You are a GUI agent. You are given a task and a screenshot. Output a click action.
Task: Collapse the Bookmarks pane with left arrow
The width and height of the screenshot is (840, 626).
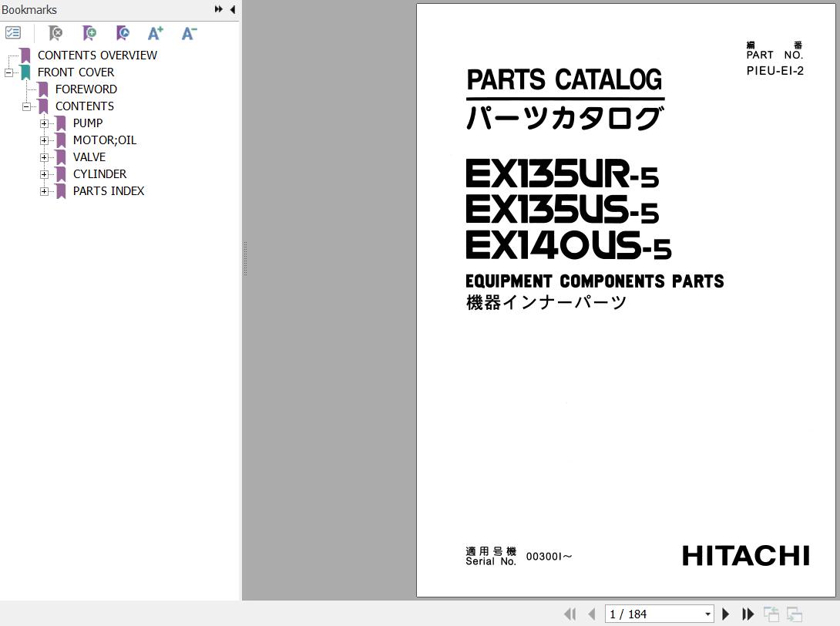[233, 9]
